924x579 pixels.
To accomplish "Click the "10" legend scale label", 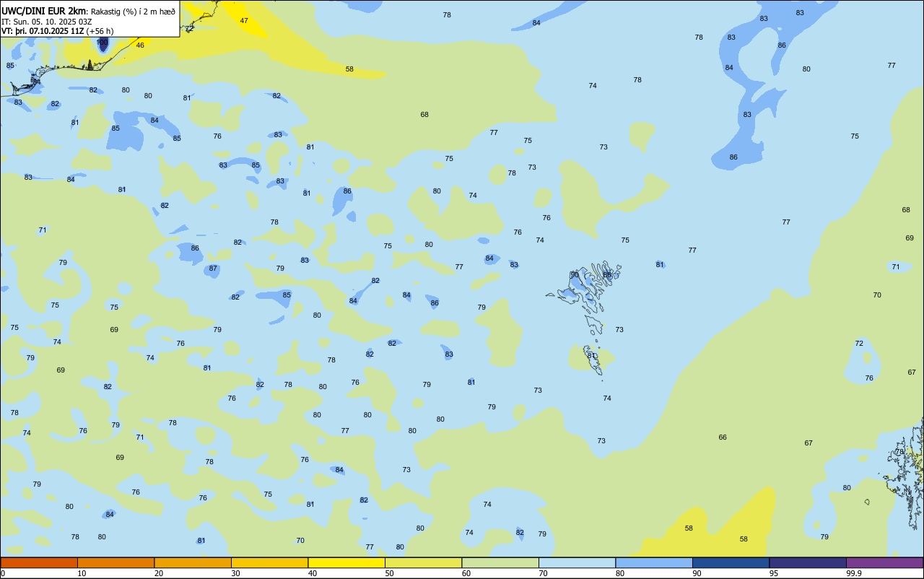I will 82,573.
